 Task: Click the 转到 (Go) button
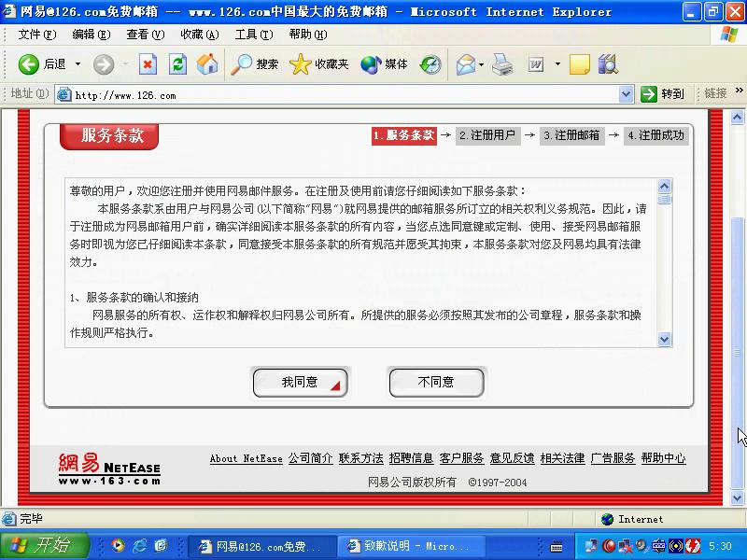(x=662, y=94)
